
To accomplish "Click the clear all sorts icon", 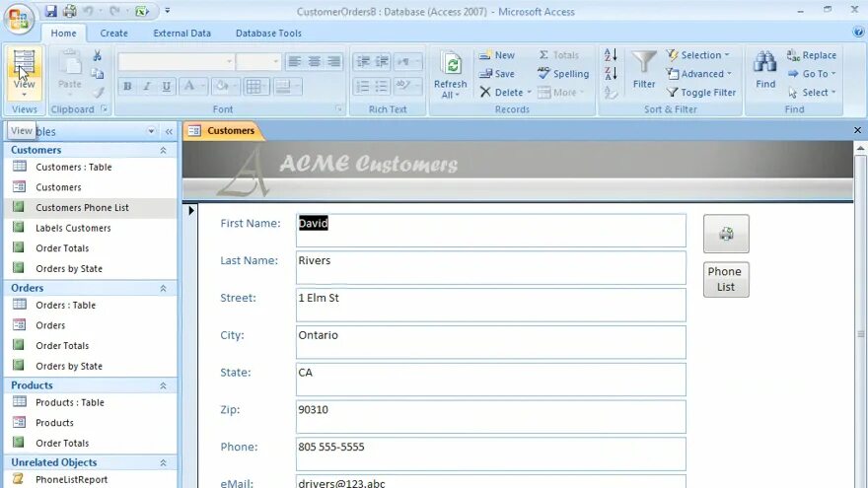I will tap(611, 92).
